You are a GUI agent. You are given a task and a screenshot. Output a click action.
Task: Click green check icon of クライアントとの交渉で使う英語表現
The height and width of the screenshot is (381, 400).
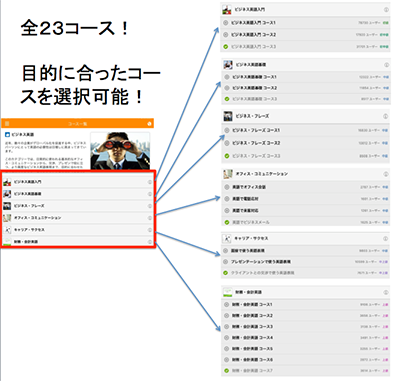tap(226, 273)
